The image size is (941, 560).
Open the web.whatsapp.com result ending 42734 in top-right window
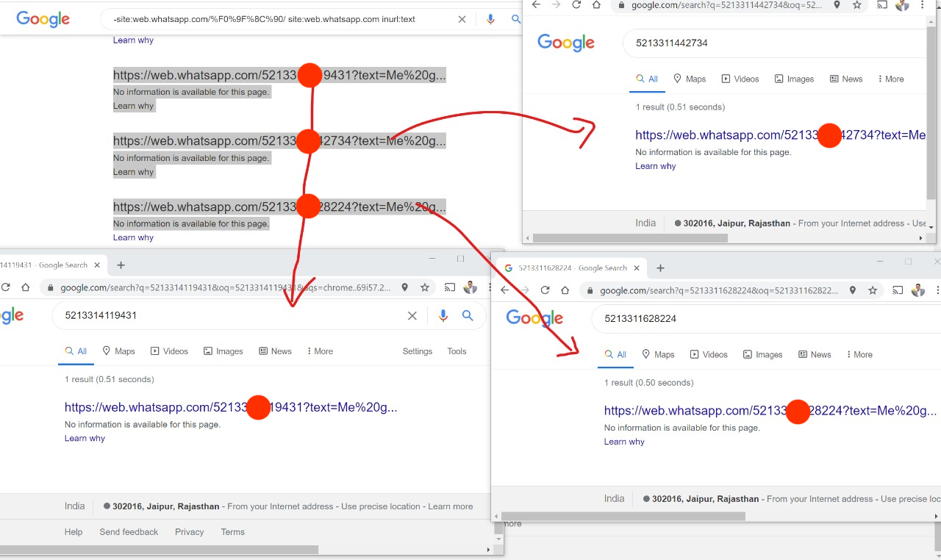781,135
